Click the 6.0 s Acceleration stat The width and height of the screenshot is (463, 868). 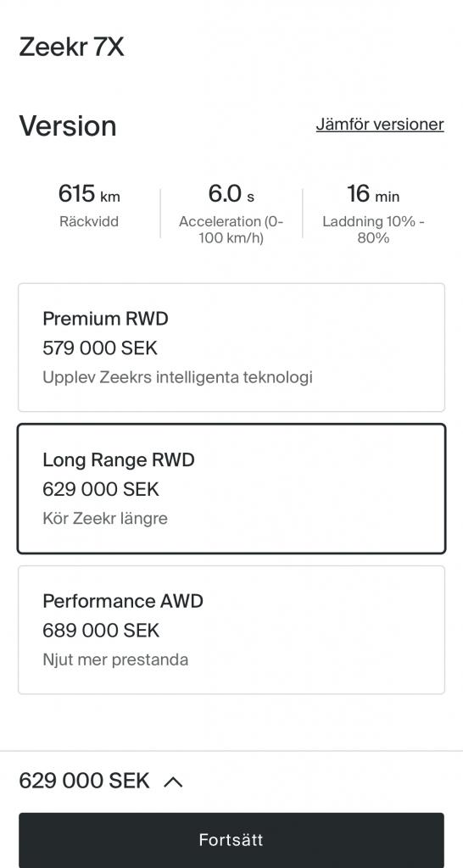coord(231,213)
